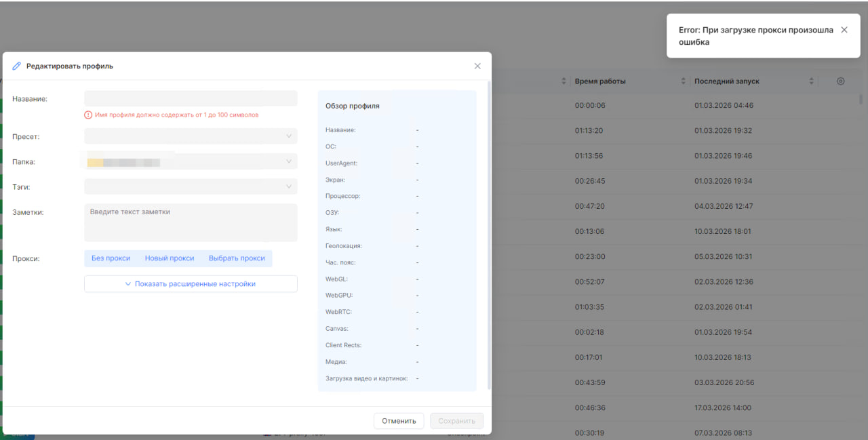Sort by Последний запуск column arrows

click(812, 81)
